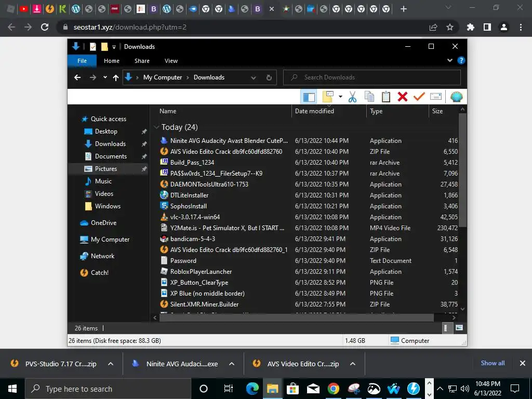
Task: Select Quick access in navigation pane
Action: point(108,119)
